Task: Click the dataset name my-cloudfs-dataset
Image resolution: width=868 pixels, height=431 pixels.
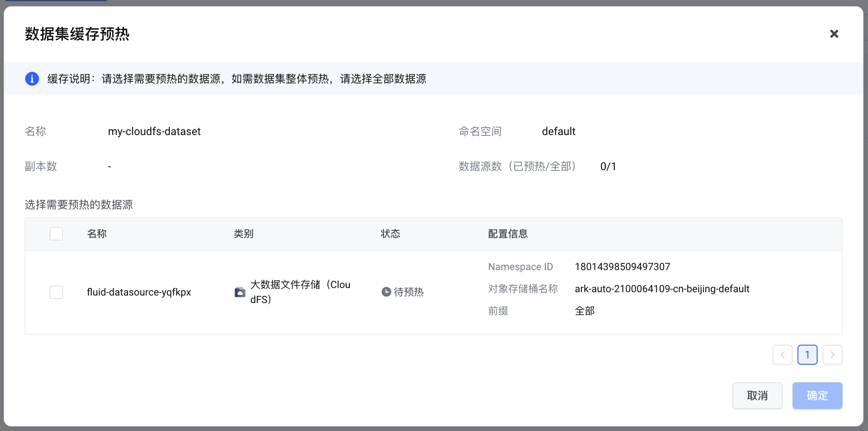Action: 154,131
